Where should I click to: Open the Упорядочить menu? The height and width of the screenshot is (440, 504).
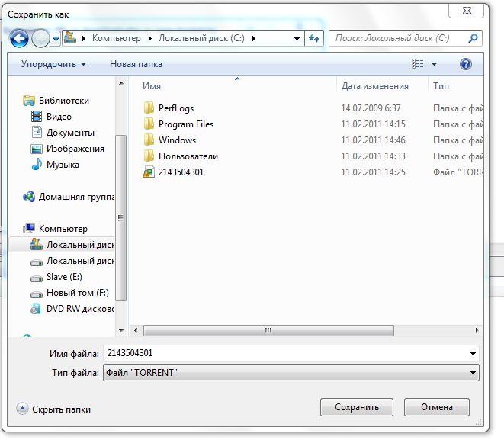[x=53, y=64]
